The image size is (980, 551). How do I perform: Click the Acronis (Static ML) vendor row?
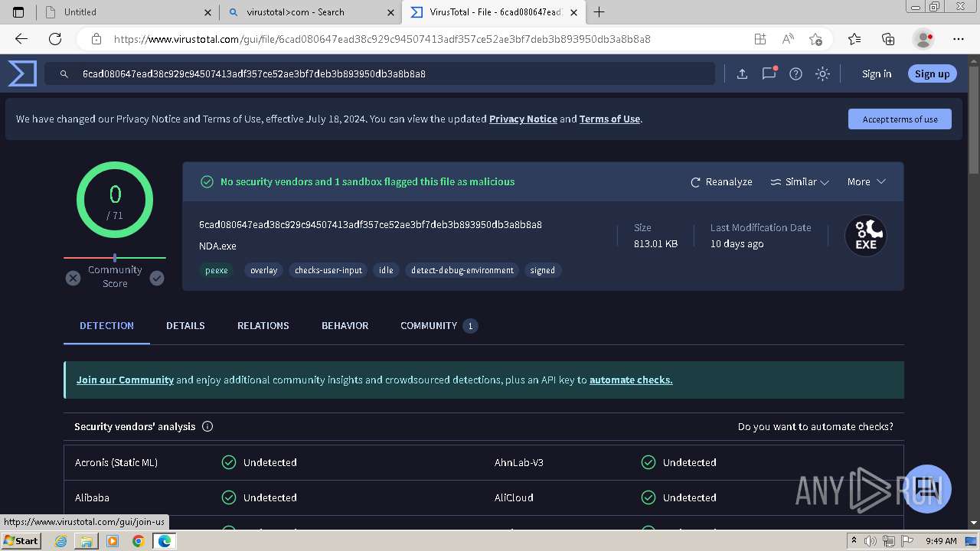273,462
